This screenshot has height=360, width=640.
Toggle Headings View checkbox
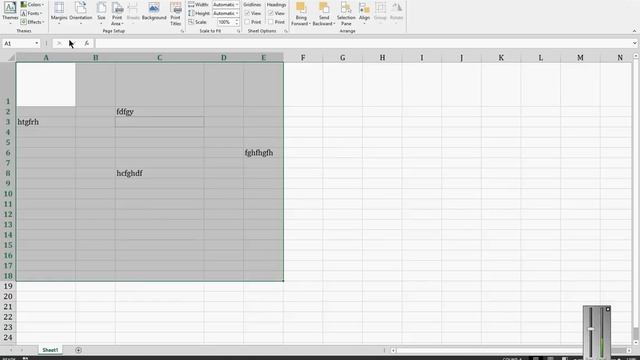click(271, 13)
